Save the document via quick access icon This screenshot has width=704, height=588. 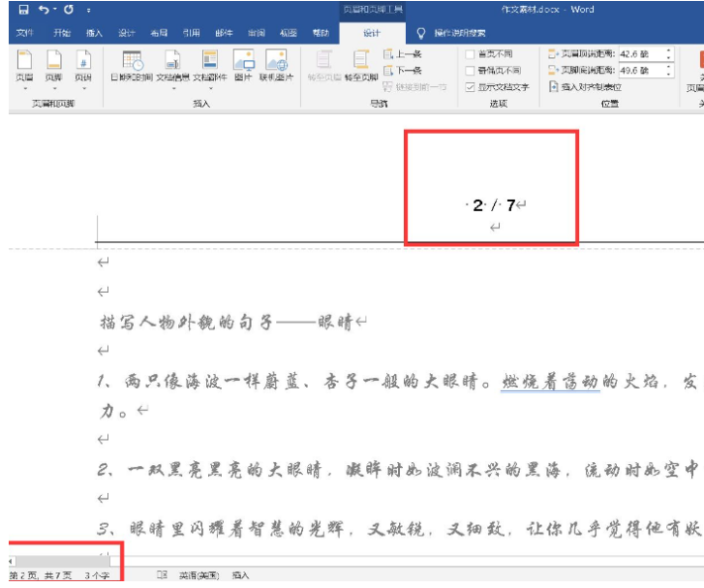pos(24,10)
